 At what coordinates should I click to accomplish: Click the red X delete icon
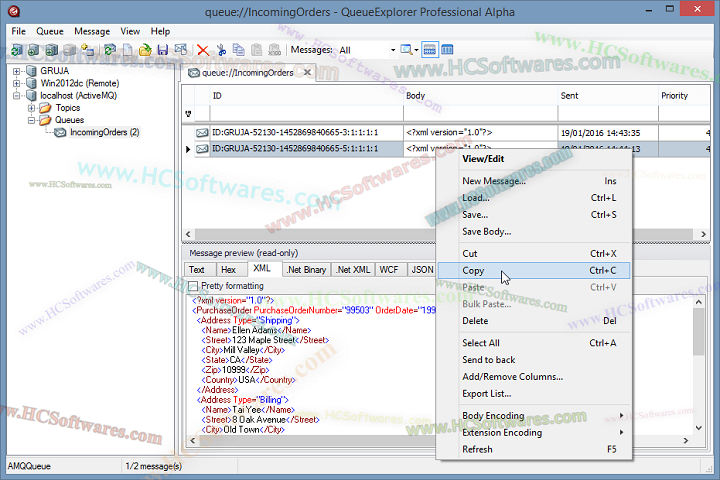pos(203,50)
